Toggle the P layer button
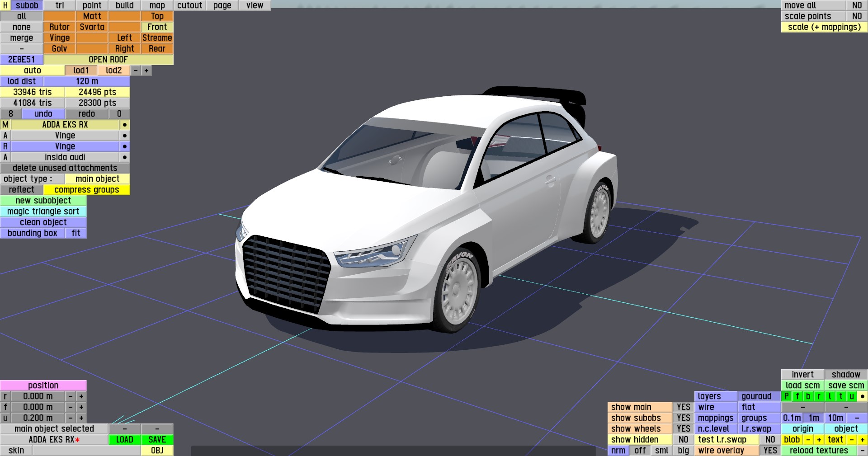868x456 pixels. click(787, 396)
